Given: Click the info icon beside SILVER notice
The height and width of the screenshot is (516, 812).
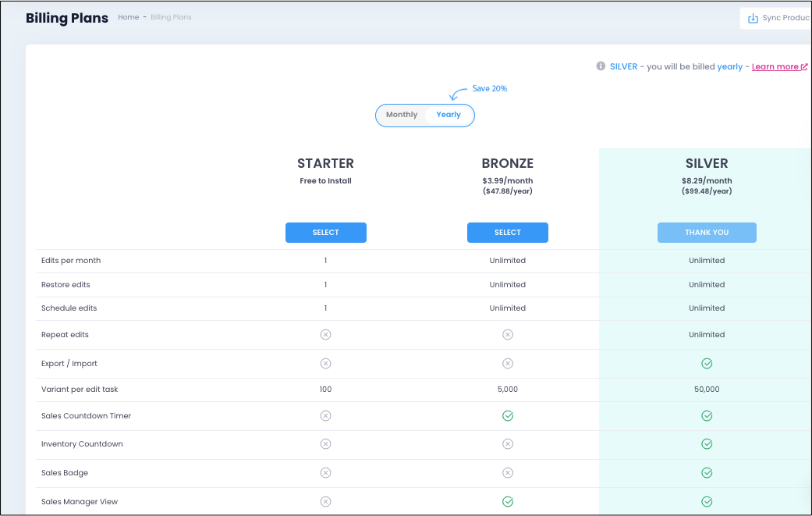Looking at the screenshot, I should pyautogui.click(x=601, y=66).
